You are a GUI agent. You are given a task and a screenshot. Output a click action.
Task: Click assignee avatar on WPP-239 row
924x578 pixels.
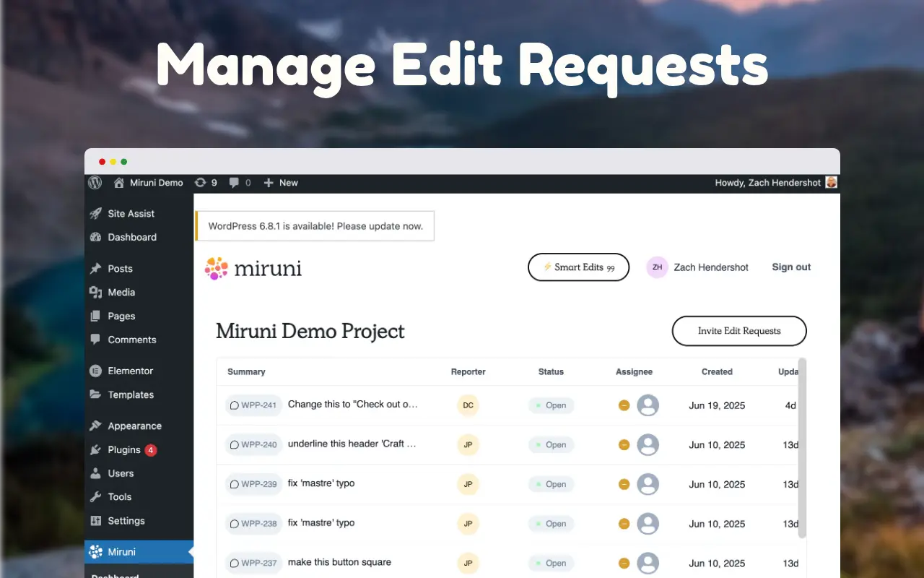click(648, 484)
